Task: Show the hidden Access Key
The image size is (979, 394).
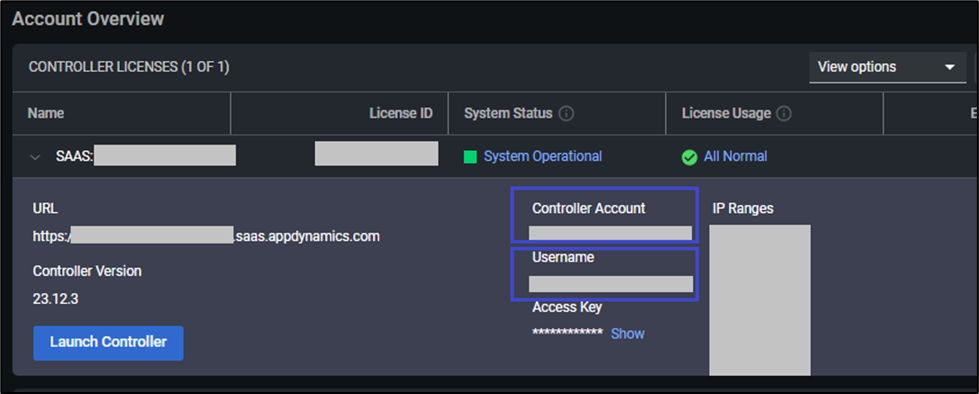Action: click(627, 333)
